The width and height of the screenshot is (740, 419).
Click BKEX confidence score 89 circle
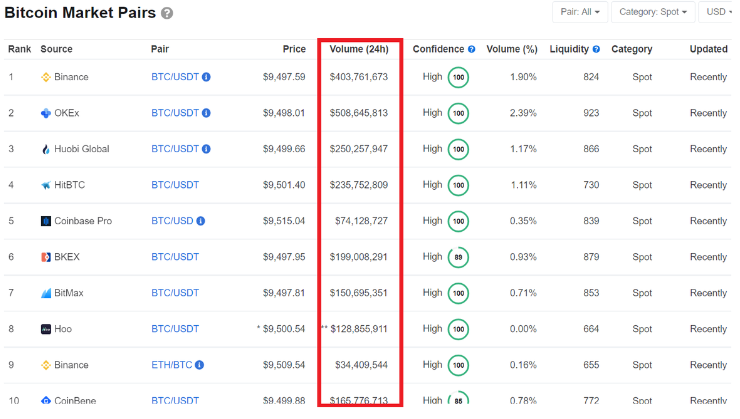click(458, 257)
